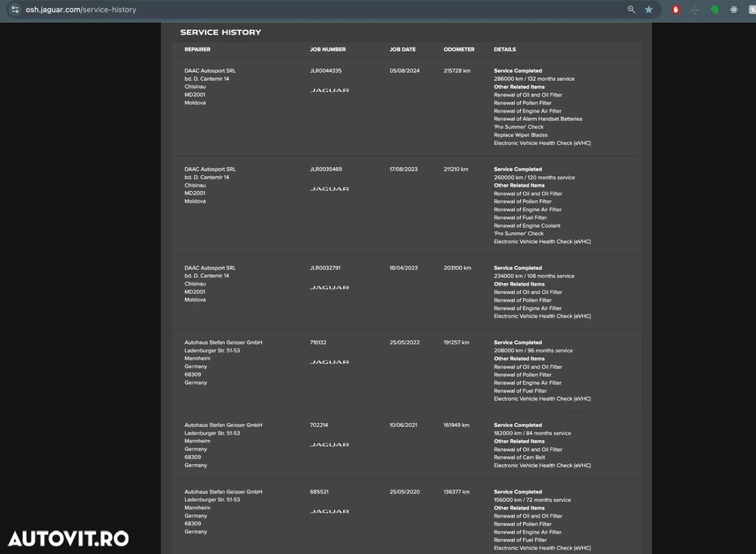
Task: Click Renewal of Cam Belt line
Action: (x=519, y=457)
